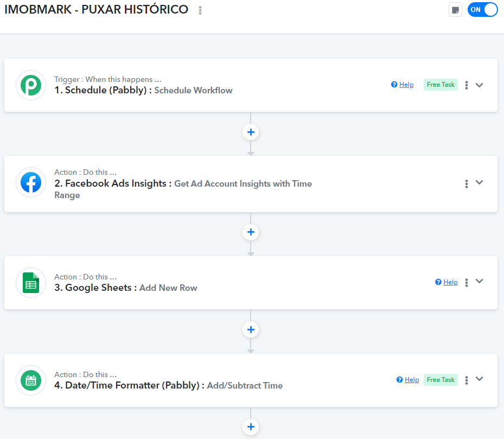Add step after Date/Time Formatter
The width and height of the screenshot is (504, 439).
(x=251, y=427)
